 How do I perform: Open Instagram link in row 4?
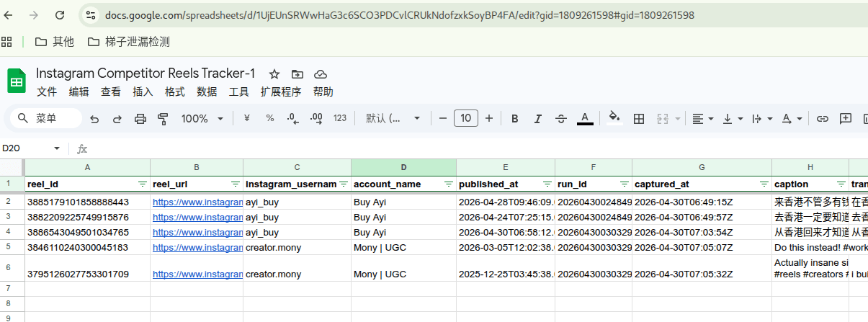[197, 232]
